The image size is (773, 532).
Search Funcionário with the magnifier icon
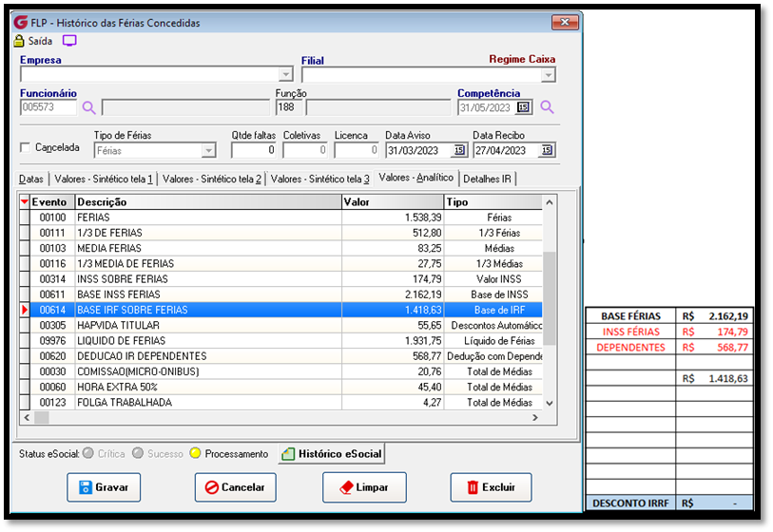(88, 107)
